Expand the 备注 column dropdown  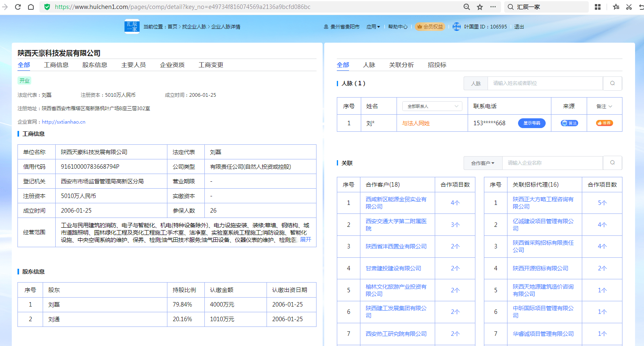(x=604, y=107)
